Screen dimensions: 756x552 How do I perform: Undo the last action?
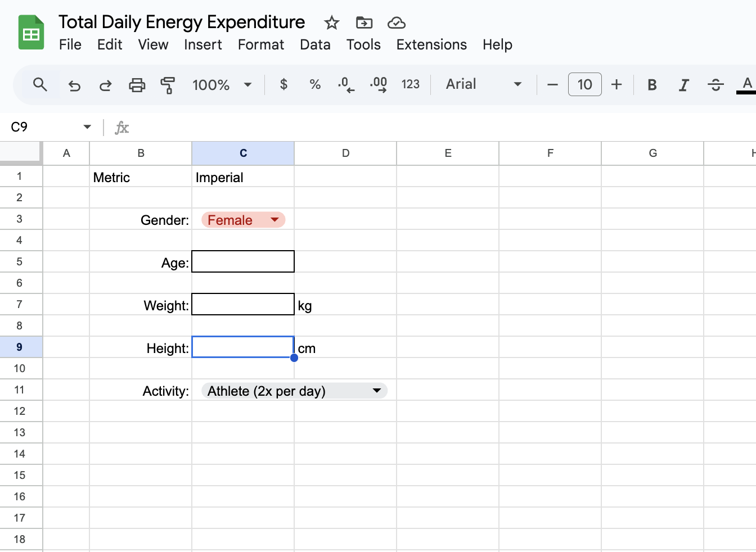[x=74, y=85]
